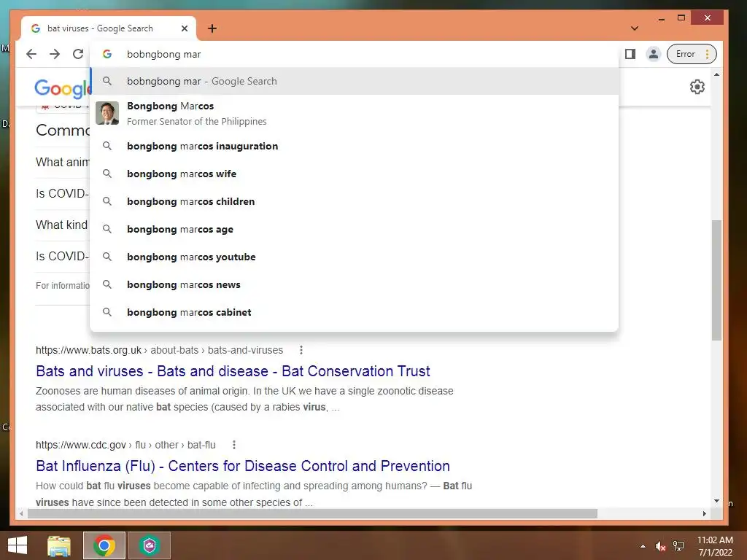The height and width of the screenshot is (560, 747).
Task: Open the taskbar clock showing 11:02 AM
Action: pos(715,546)
